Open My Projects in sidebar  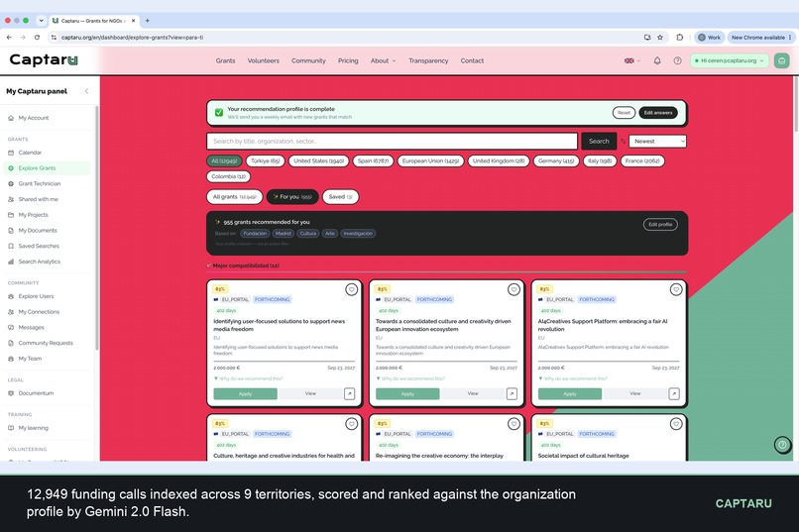click(x=47, y=215)
